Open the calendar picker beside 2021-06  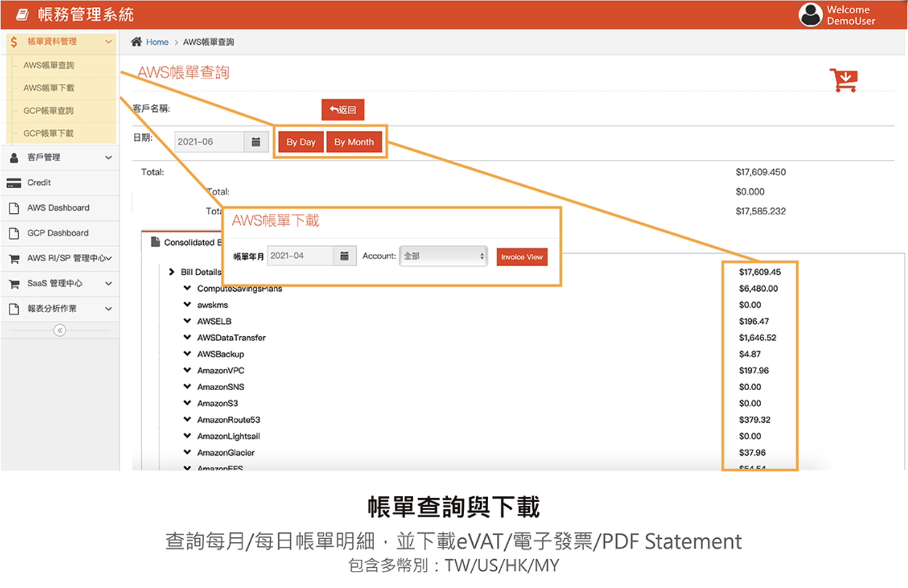256,142
